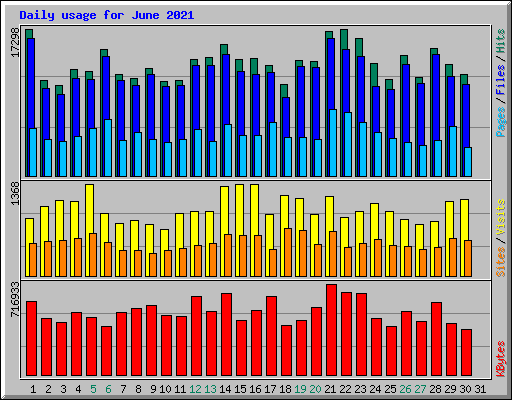
Task: Click the cyan Pages bar for day 6
Action: (x=108, y=148)
